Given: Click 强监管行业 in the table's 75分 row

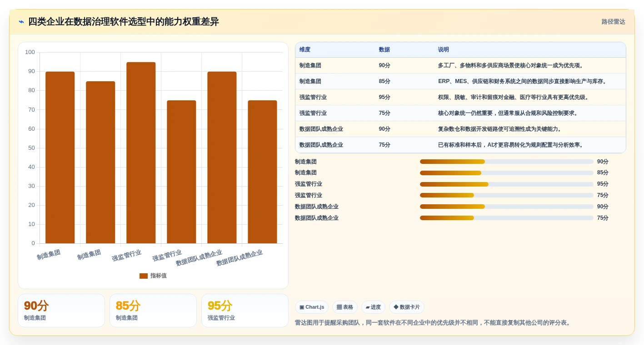Looking at the screenshot, I should click(313, 113).
